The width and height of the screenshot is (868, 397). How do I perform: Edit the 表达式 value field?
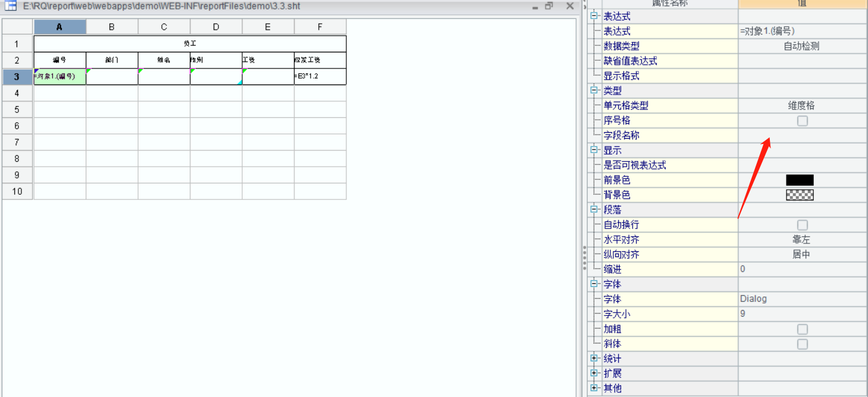[801, 32]
